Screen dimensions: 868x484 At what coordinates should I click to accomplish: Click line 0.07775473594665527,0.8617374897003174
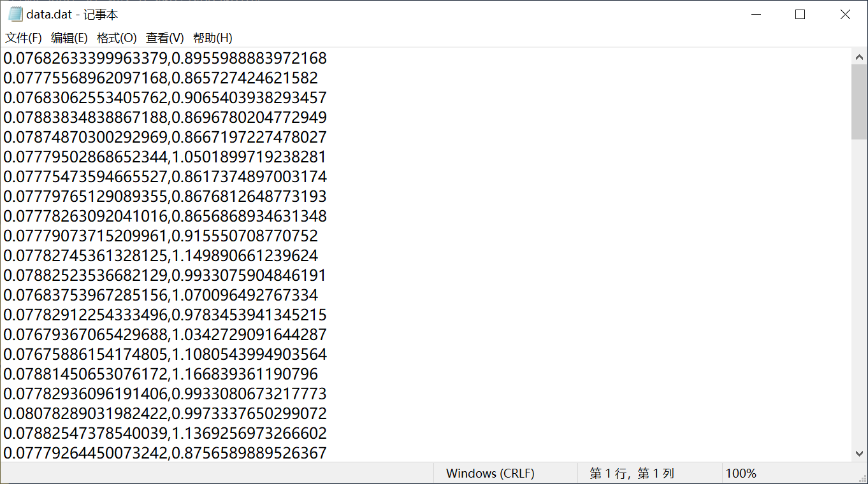tap(165, 177)
